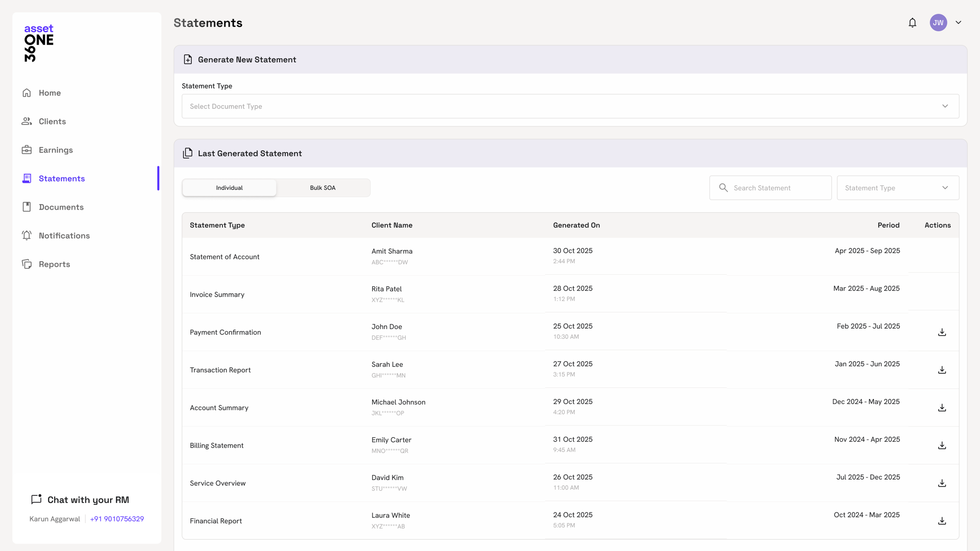Download David Kim's Service Overview
Image resolution: width=980 pixels, height=551 pixels.
[x=942, y=483]
